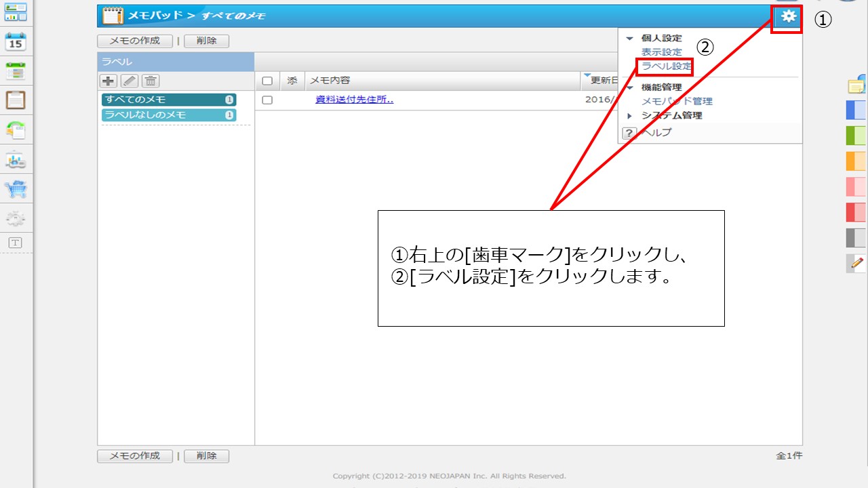
Task: Open the gear settings menu in header
Action: pyautogui.click(x=788, y=17)
